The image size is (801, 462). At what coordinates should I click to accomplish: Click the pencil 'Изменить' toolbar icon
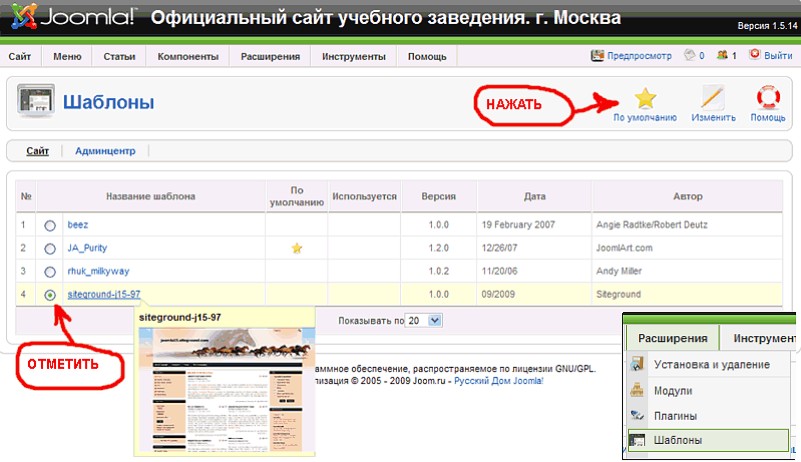713,97
